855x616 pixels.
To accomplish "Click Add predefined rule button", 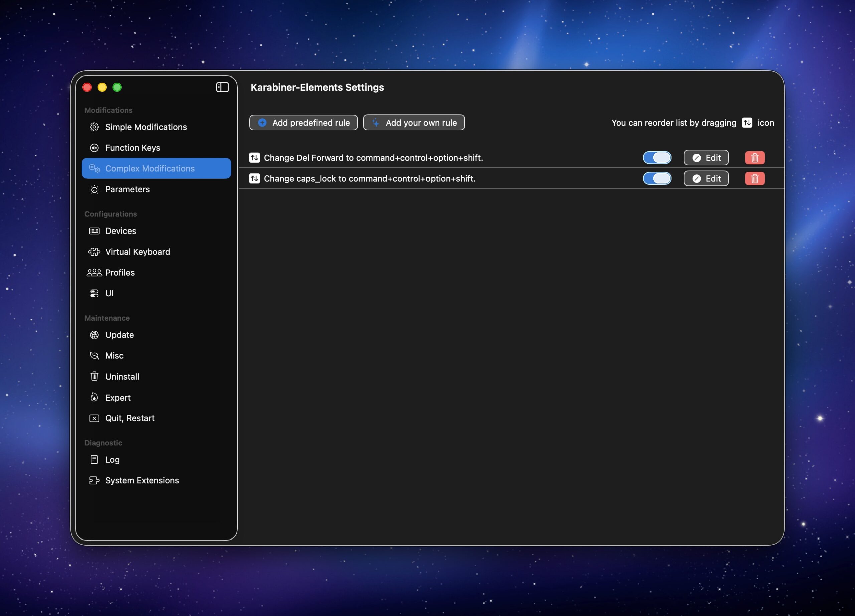I will (x=303, y=123).
